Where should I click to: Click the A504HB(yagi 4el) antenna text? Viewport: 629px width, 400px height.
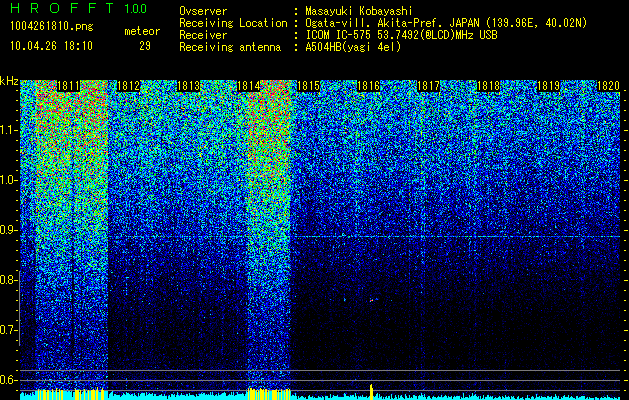click(x=353, y=47)
